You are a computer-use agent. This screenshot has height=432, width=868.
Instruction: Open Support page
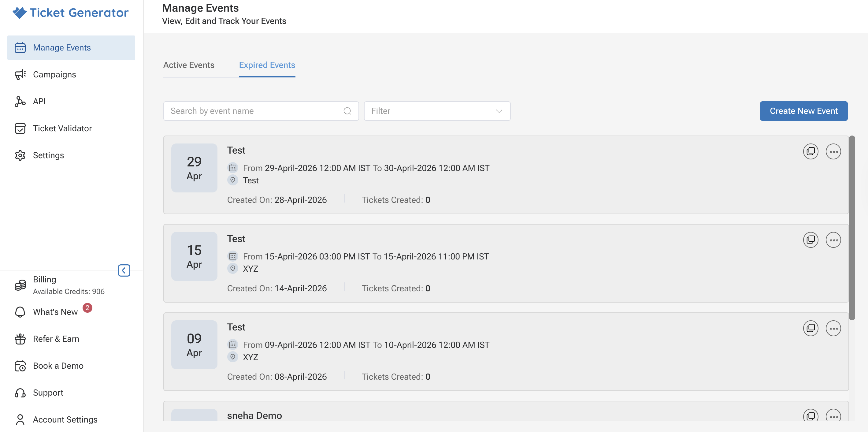pyautogui.click(x=48, y=393)
